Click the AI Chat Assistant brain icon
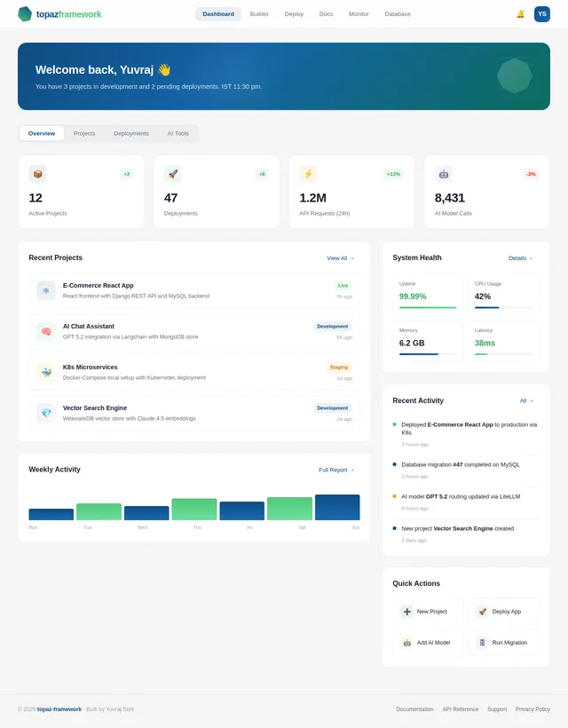Screen dimensions: 568x728 click(46, 331)
